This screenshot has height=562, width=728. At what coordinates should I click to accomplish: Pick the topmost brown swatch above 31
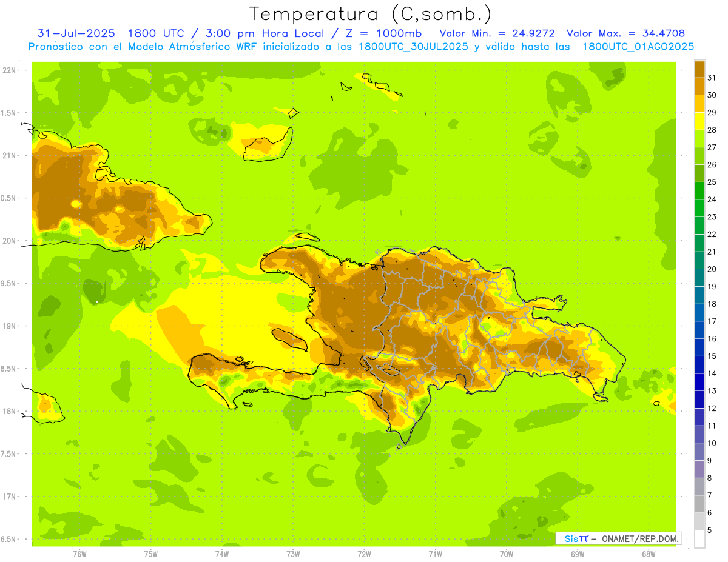coord(699,69)
